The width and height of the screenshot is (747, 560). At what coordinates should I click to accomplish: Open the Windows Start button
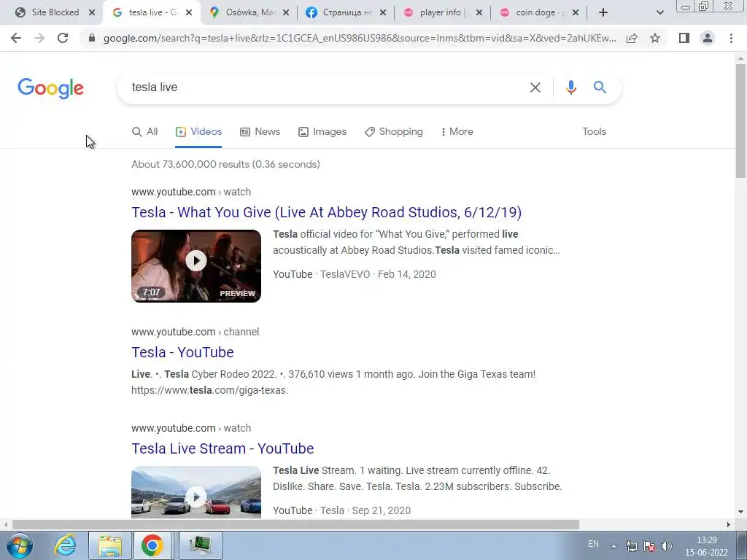[x=19, y=545]
